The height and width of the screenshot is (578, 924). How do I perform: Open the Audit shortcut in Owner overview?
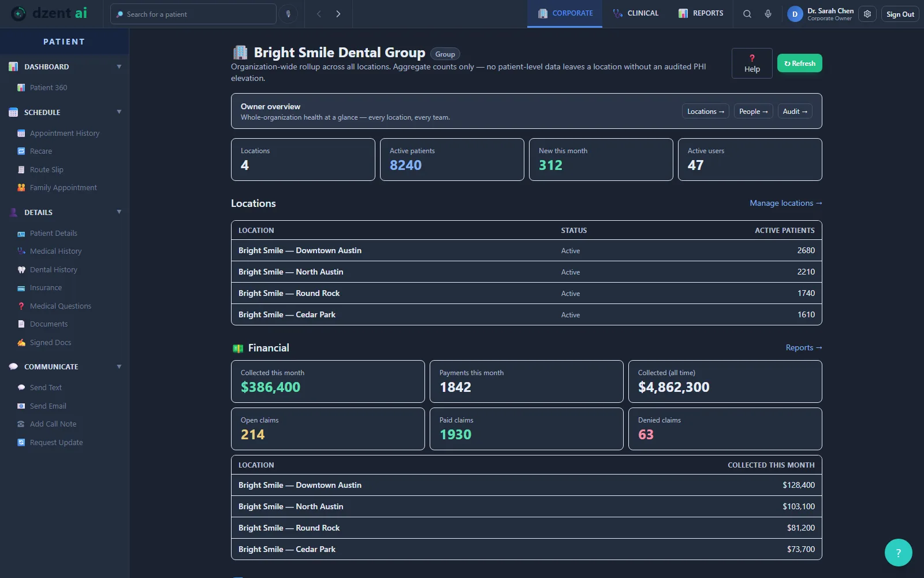pos(795,111)
